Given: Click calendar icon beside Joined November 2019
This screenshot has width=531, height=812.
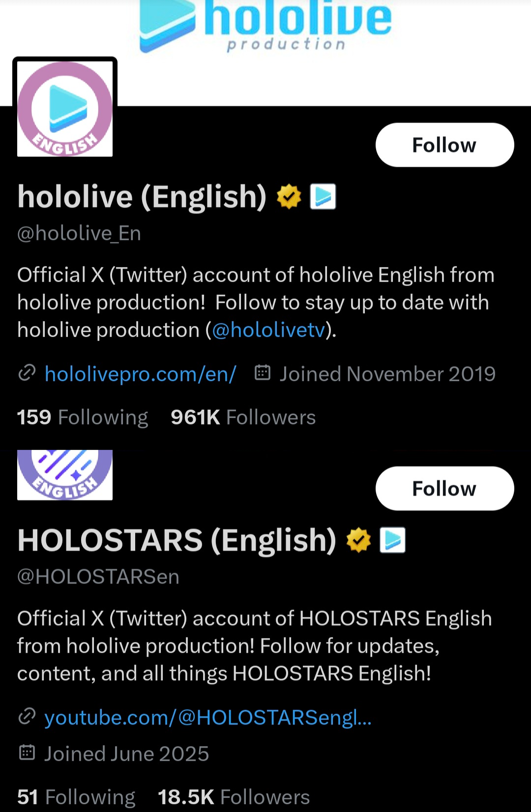Looking at the screenshot, I should click(263, 373).
